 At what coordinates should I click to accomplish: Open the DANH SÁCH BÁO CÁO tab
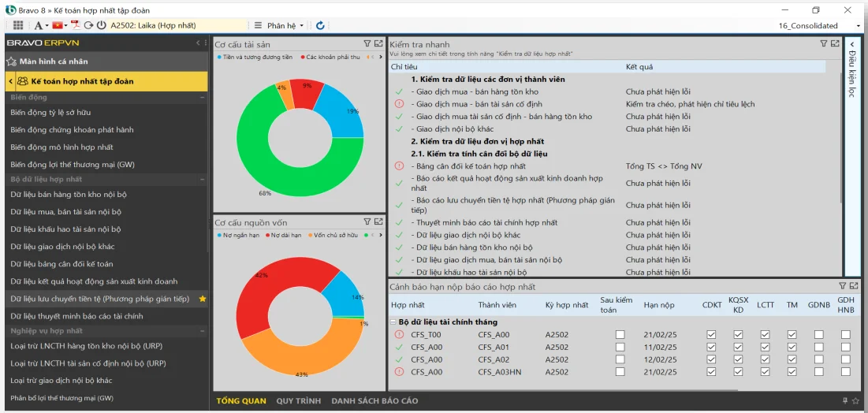374,401
